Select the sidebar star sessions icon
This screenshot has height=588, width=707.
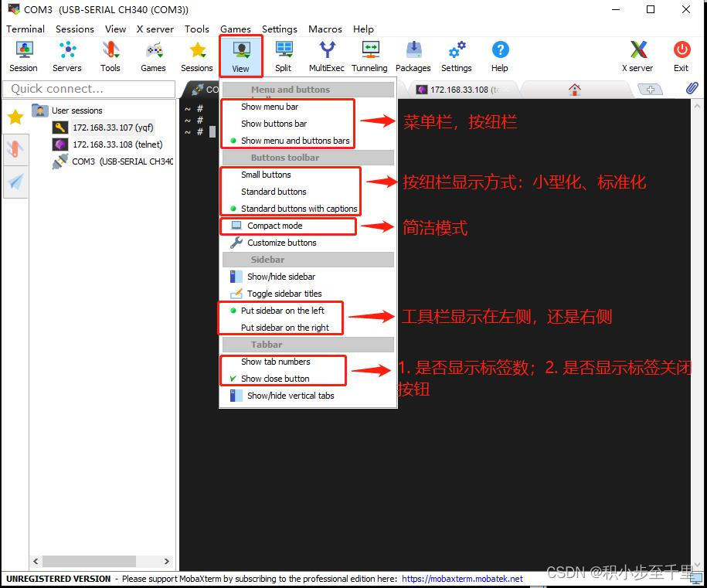(x=15, y=117)
